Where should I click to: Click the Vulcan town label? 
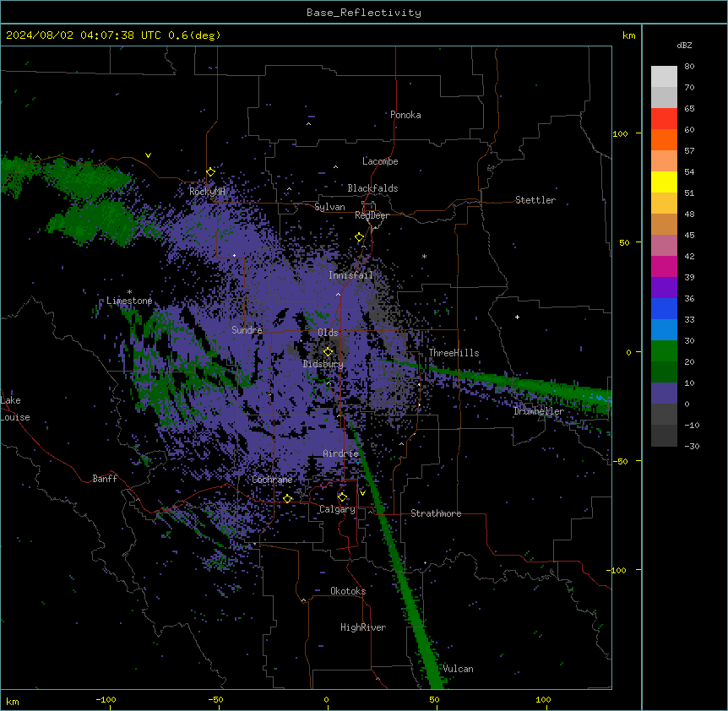click(x=459, y=669)
